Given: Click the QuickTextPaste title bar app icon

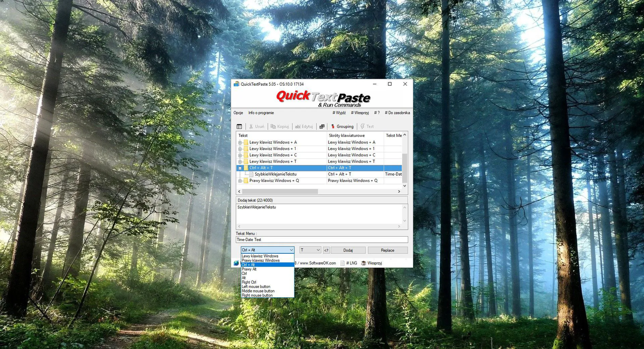Looking at the screenshot, I should click(236, 84).
